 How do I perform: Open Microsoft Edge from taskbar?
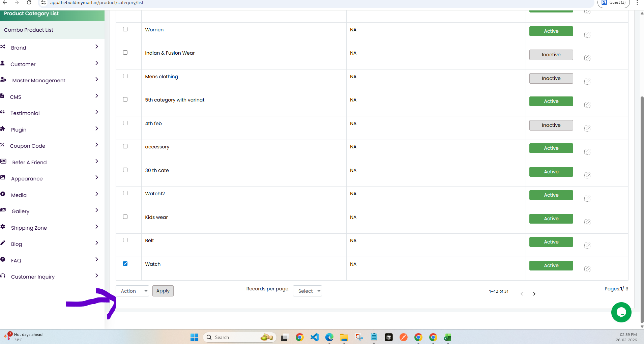pyautogui.click(x=329, y=337)
